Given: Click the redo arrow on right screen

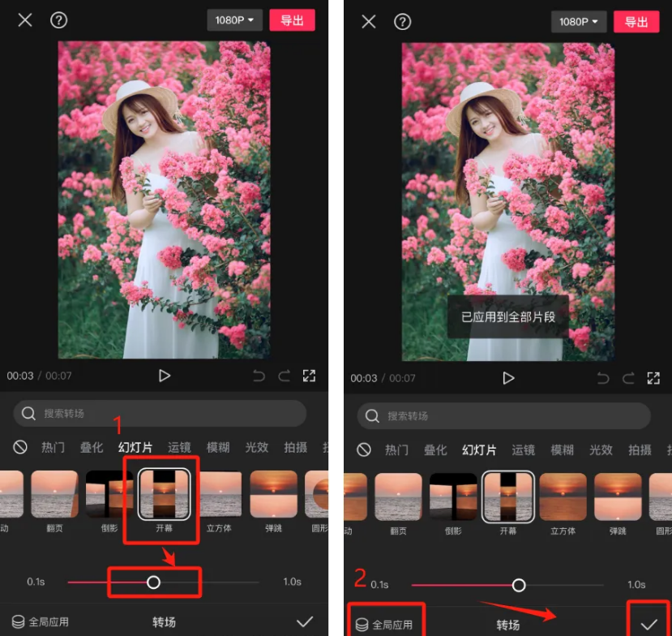Looking at the screenshot, I should (627, 378).
